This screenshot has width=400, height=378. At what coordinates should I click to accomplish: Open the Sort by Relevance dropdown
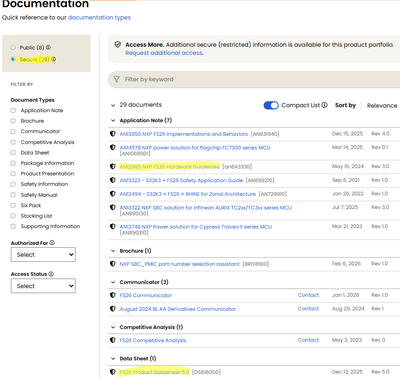[382, 105]
